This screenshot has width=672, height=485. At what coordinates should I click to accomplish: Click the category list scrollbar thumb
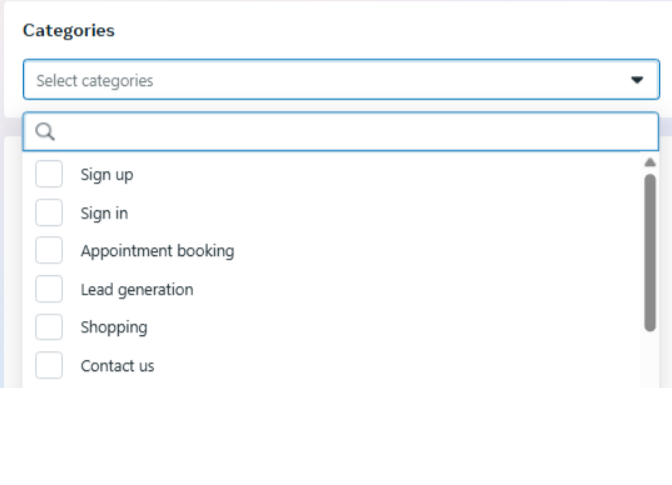point(650,250)
